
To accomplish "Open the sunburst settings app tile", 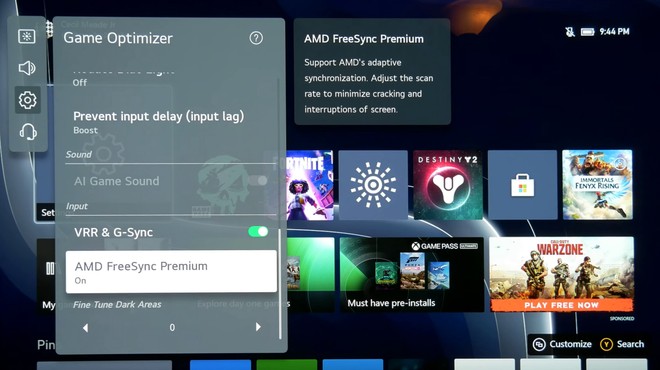I will 373,185.
